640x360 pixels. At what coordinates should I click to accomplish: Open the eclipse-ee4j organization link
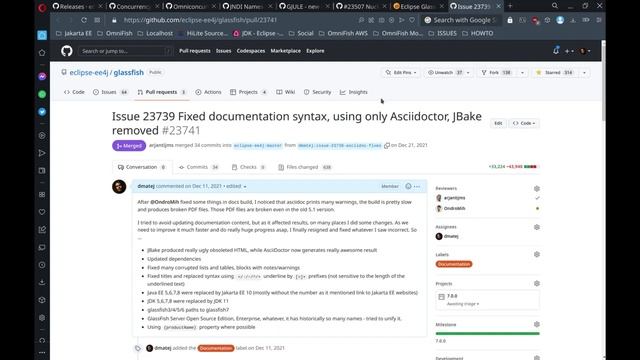tap(89, 72)
